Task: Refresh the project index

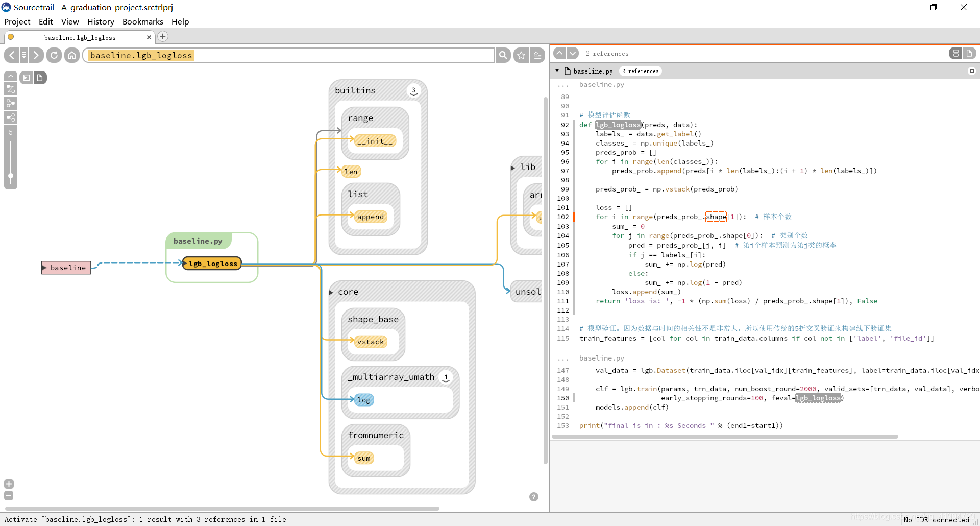Action: click(x=54, y=55)
